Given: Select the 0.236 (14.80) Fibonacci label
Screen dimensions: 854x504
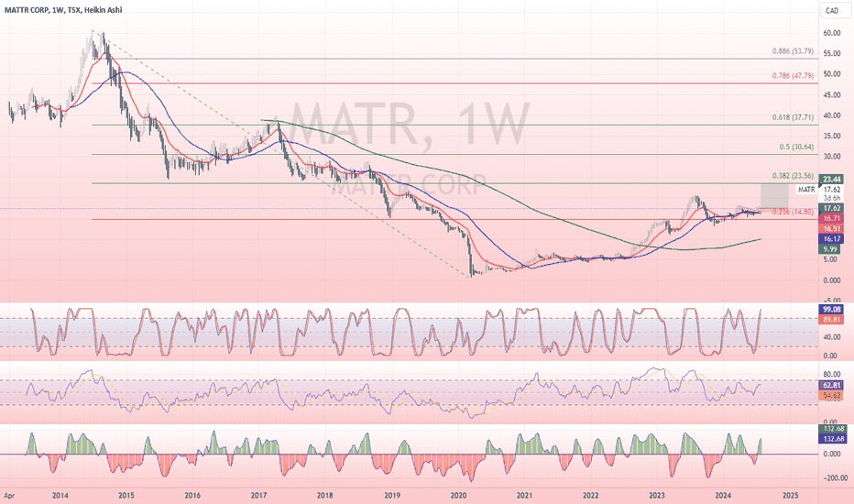Looking at the screenshot, I should click(793, 212).
